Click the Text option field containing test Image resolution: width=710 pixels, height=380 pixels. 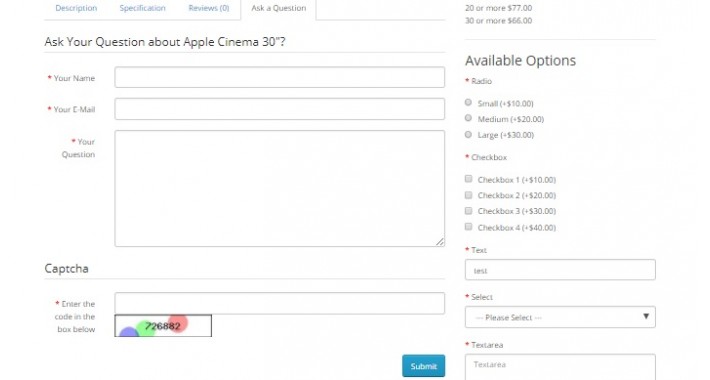click(560, 270)
